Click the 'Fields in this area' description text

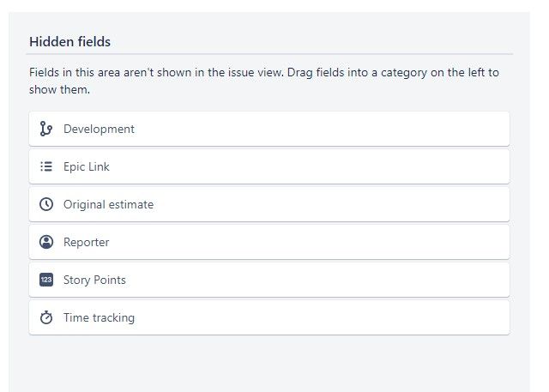(x=264, y=81)
